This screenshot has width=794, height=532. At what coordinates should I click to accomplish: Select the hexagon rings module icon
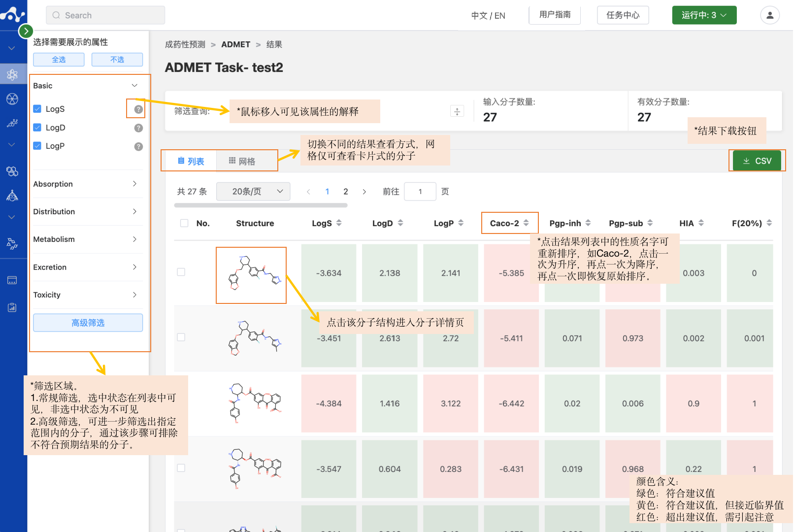[x=12, y=171]
